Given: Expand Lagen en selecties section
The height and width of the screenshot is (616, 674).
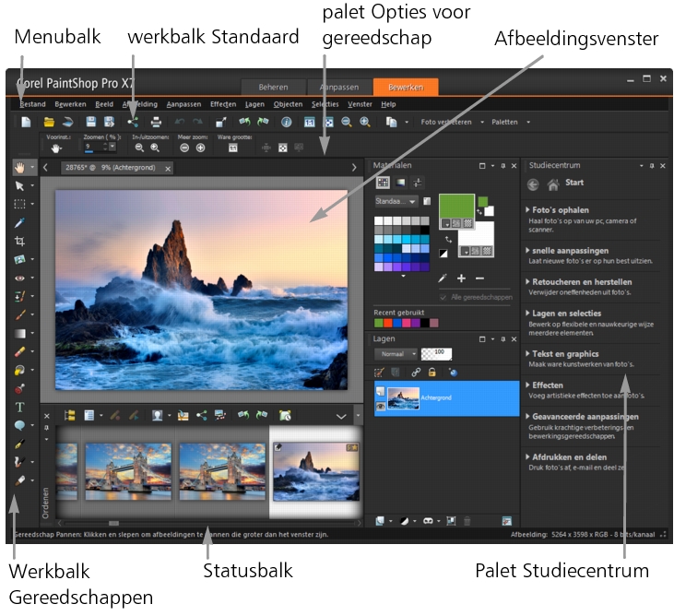Looking at the screenshot, I should (566, 314).
